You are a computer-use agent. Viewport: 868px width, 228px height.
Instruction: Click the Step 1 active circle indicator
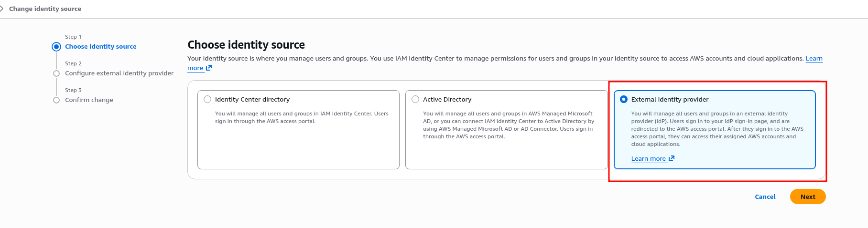click(56, 47)
